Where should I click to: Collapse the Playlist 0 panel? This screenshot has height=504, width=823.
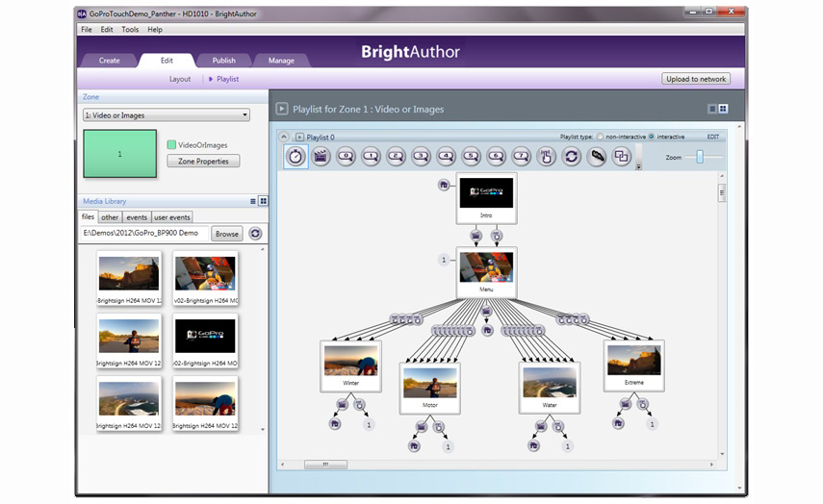(x=284, y=137)
